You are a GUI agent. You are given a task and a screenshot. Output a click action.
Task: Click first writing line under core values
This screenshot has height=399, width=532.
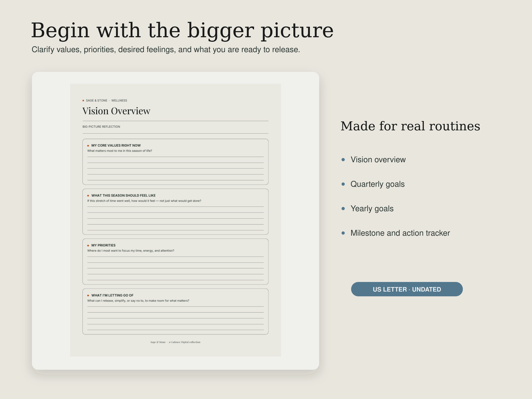[x=175, y=157]
